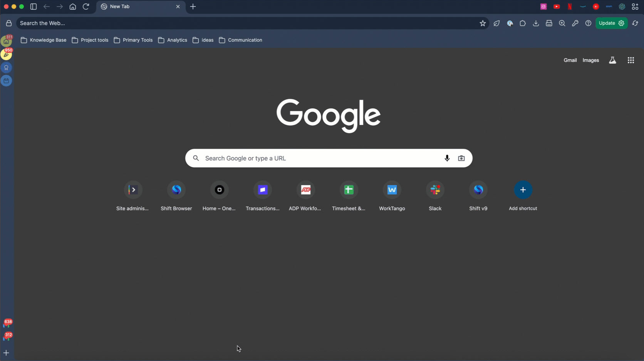The height and width of the screenshot is (361, 644).
Task: Open the Home – One... shortcut
Action: 219,196
